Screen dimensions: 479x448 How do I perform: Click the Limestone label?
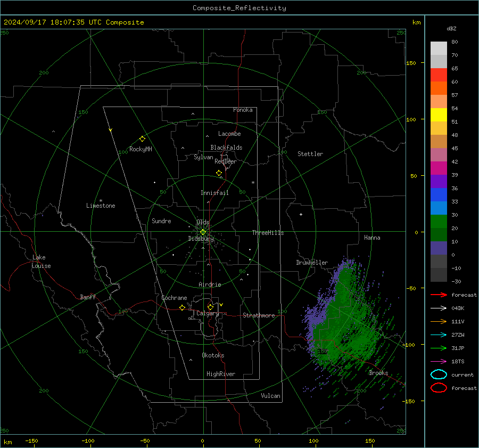pyautogui.click(x=101, y=206)
